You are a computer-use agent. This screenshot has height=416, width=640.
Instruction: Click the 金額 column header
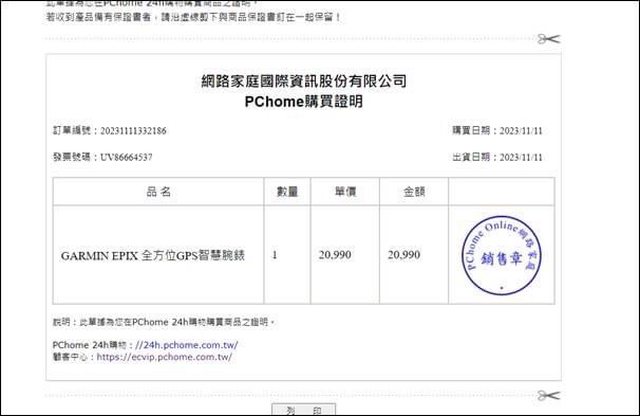pos(413,190)
